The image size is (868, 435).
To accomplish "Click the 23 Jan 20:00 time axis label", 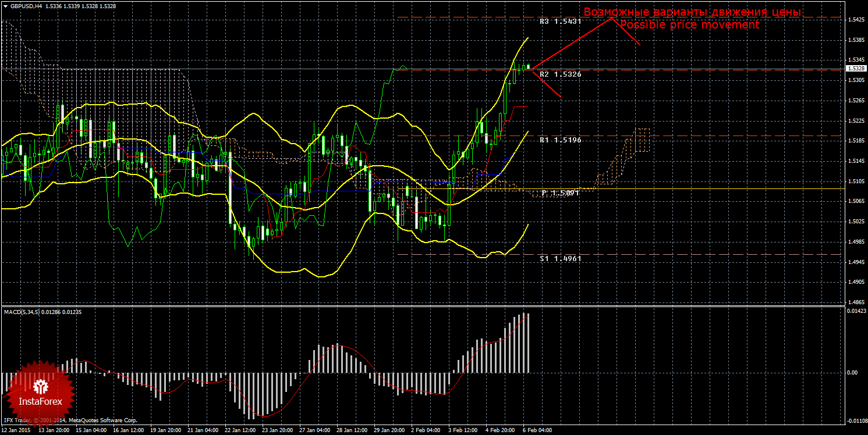I will pos(277,431).
